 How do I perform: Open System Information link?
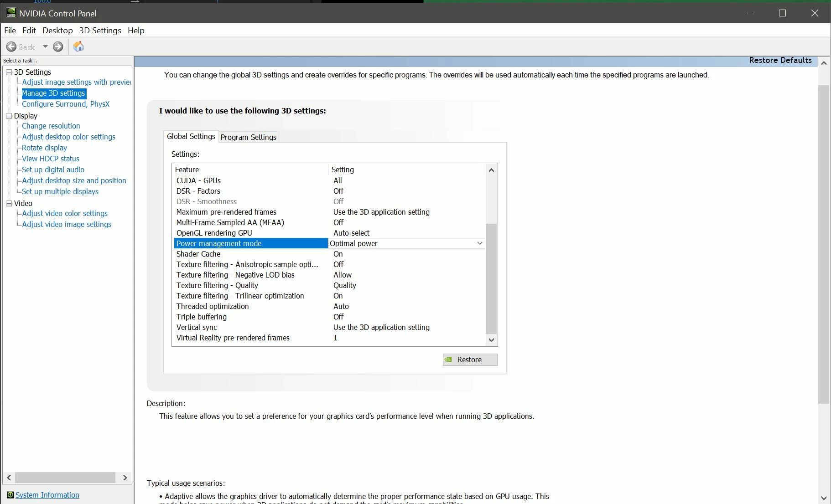pos(47,495)
